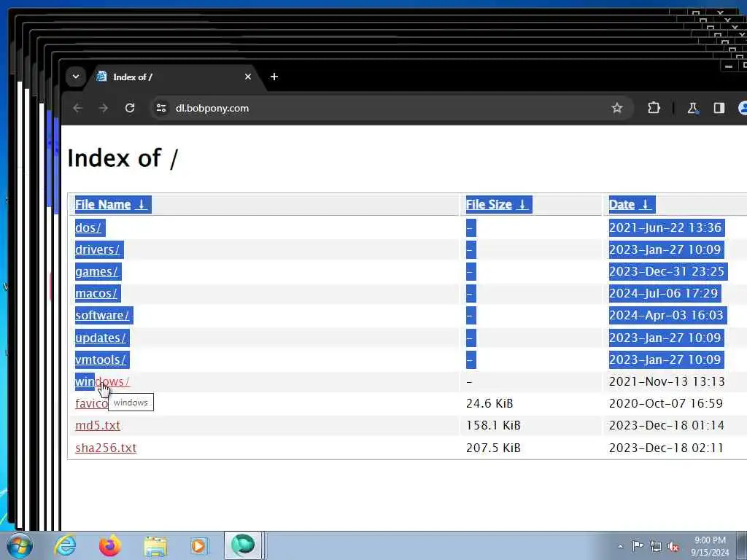Select the date 2024-Jul-06 17:29
This screenshot has width=747, height=560.
[663, 293]
